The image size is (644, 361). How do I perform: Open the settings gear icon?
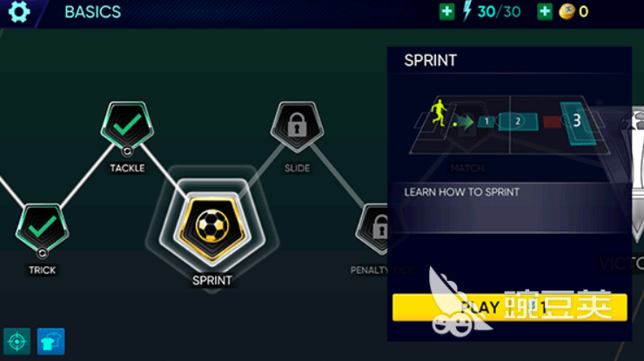coord(19,12)
